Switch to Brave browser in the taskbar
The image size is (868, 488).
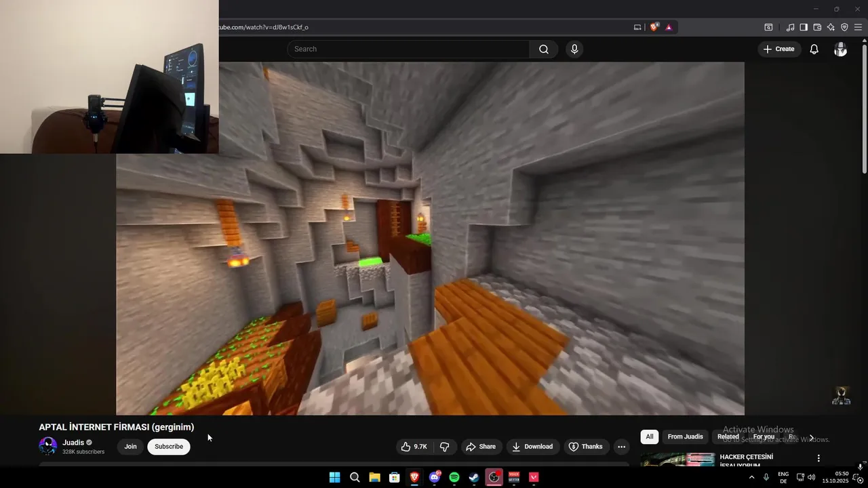[x=414, y=477]
